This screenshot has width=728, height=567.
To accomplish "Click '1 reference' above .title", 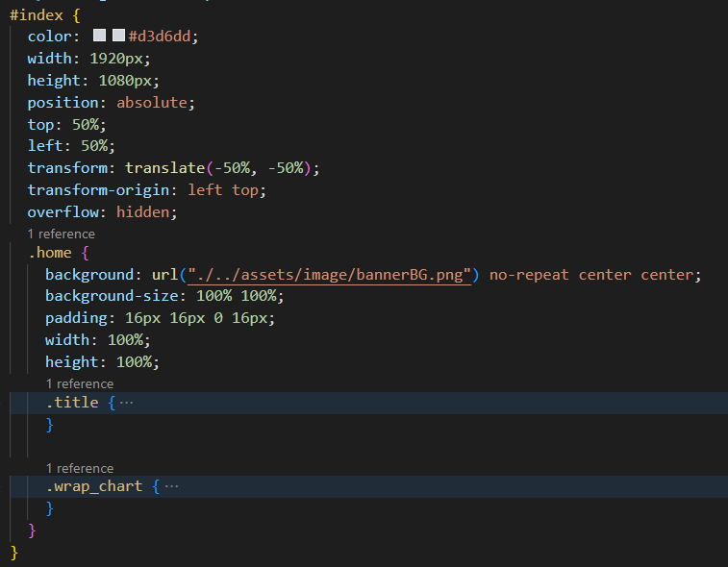I will pos(80,384).
